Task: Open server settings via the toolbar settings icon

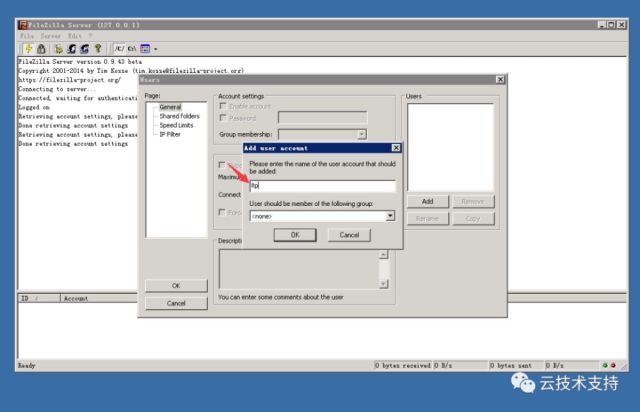Action: coord(59,49)
